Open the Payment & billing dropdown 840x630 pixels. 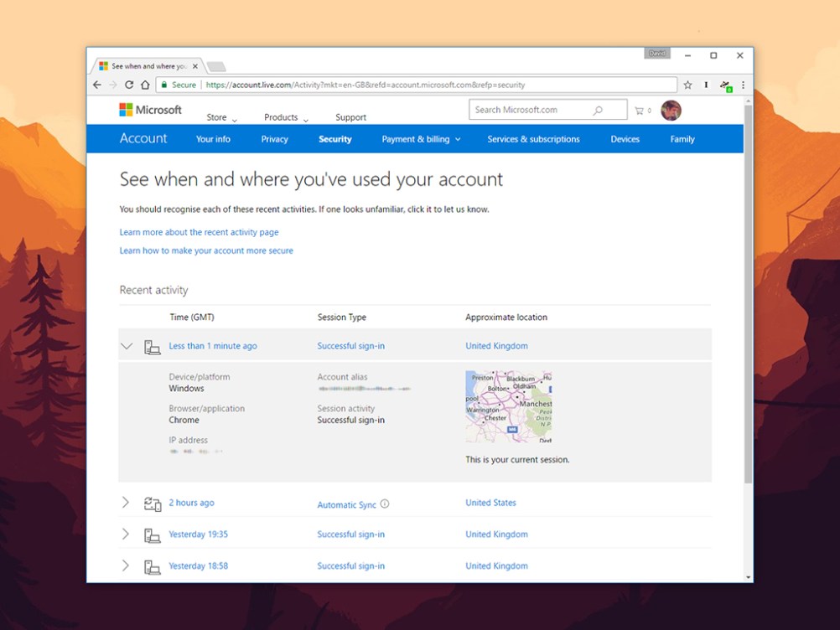tap(421, 139)
